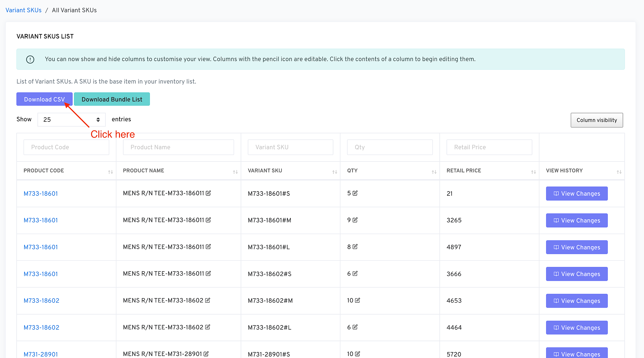Open the M733-18602 product code link in the M733-18602#M row
644x358 pixels.
coord(42,301)
